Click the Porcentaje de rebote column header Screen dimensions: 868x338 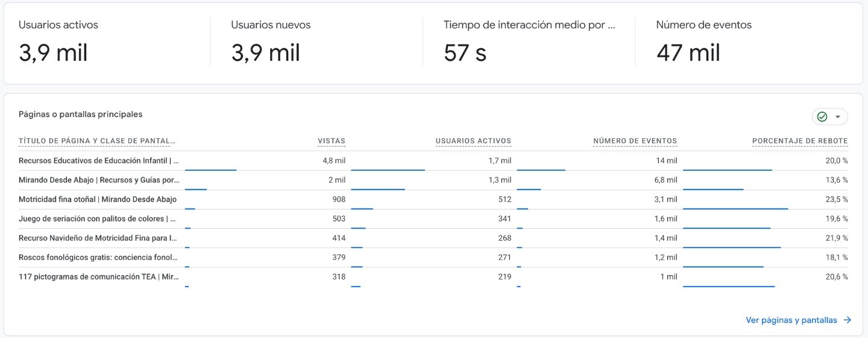pyautogui.click(x=800, y=141)
